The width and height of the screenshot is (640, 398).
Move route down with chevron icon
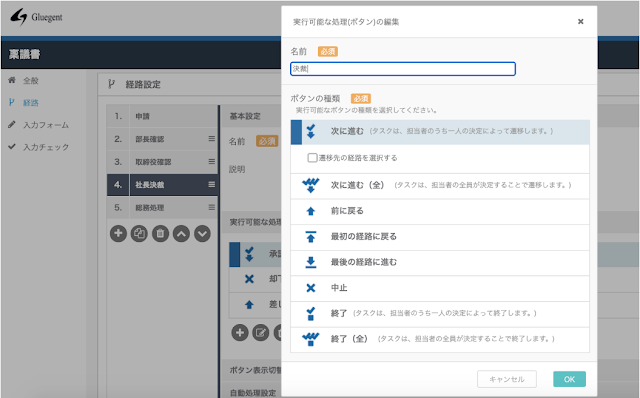pyautogui.click(x=202, y=234)
